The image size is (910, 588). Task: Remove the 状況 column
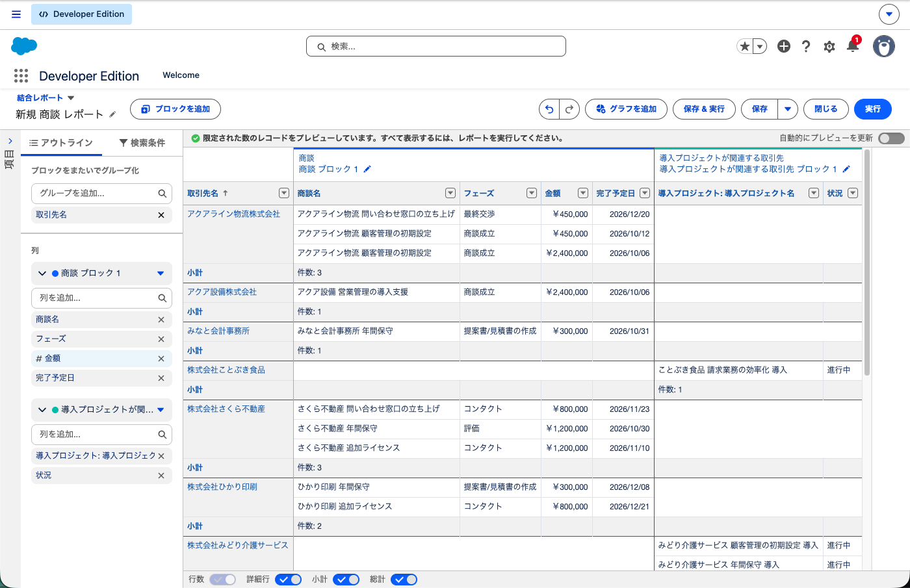(161, 476)
